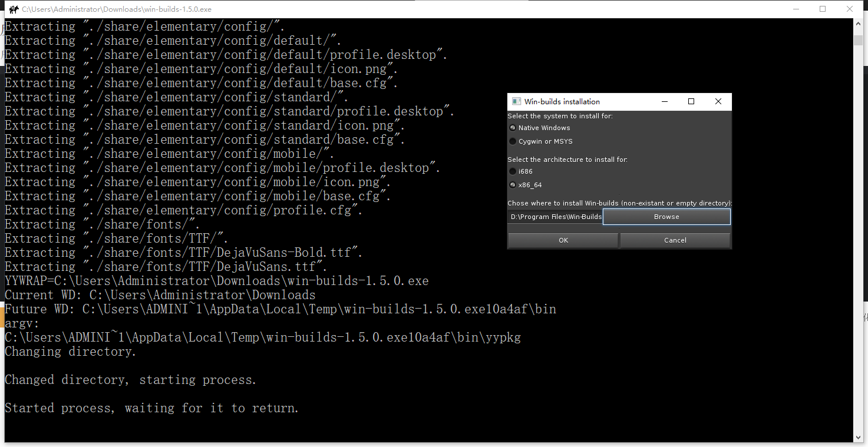Click the Win-builds installation dialog icon

tap(516, 101)
